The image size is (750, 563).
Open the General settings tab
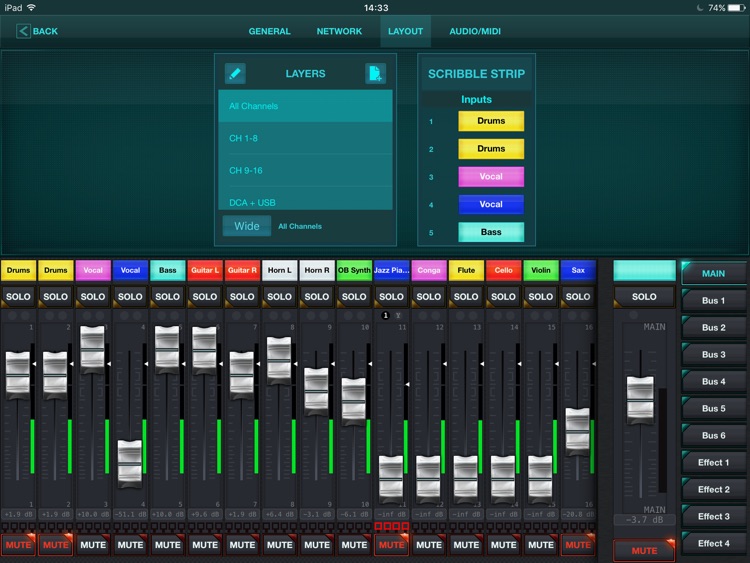coord(269,31)
